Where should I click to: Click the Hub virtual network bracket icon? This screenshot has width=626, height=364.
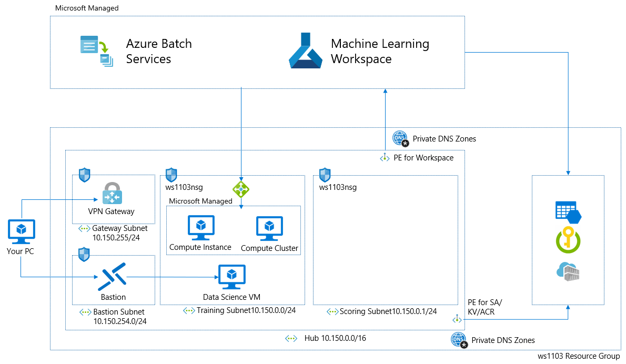tap(291, 338)
